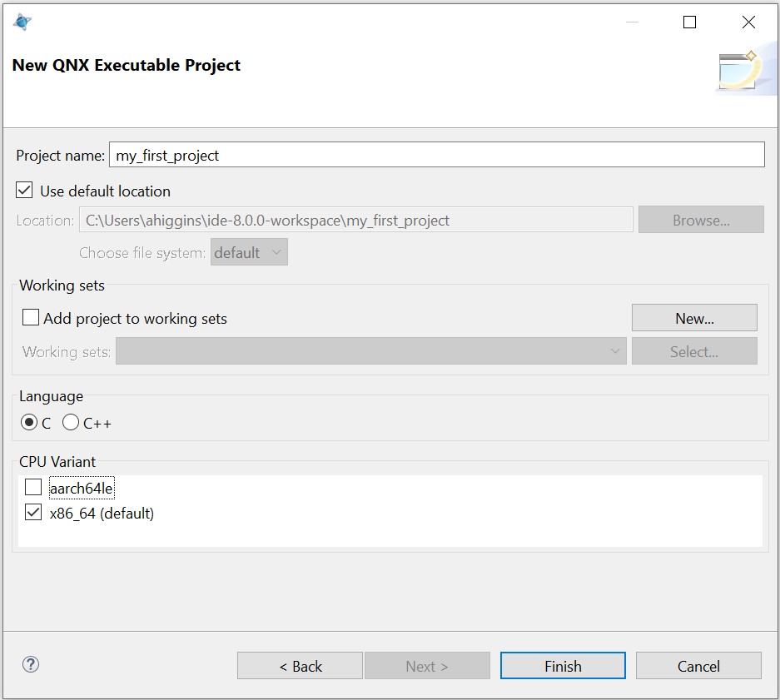Expand the Working sets combo box
Image resolution: width=780 pixels, height=700 pixels.
tap(615, 351)
